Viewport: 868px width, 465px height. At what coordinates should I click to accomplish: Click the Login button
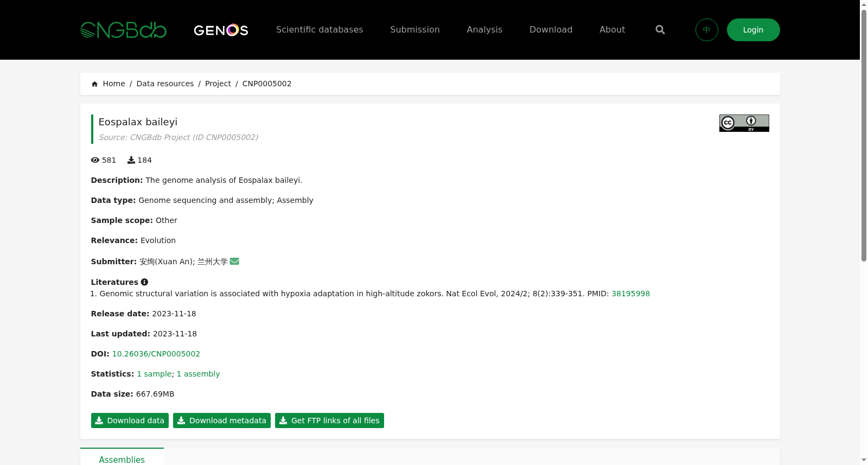[754, 30]
